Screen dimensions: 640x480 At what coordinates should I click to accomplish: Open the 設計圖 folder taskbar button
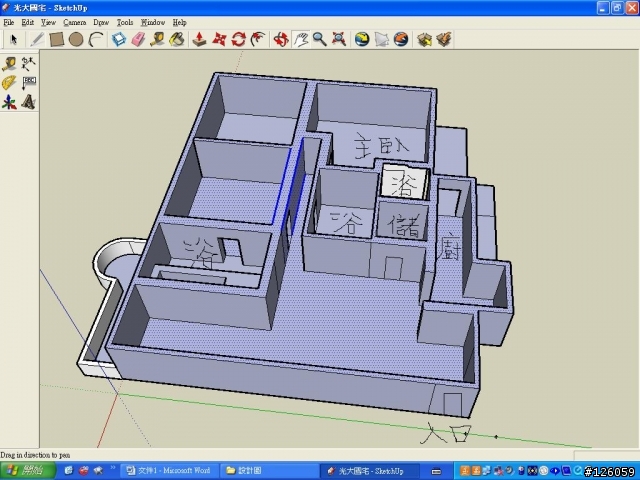268,471
